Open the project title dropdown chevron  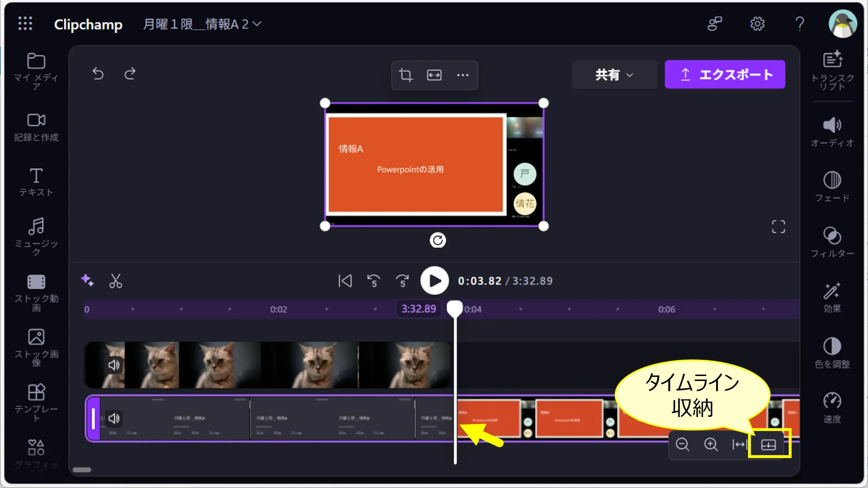pos(257,24)
